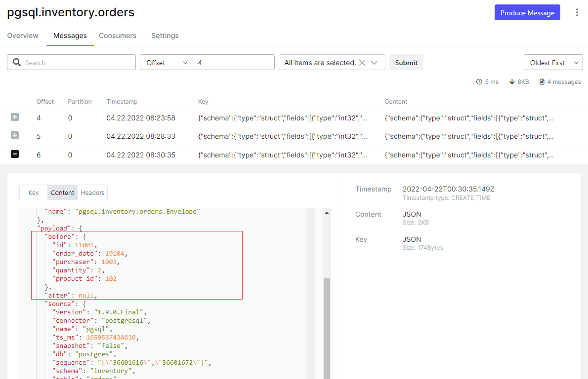Expand message row with offset 5
The height and width of the screenshot is (379, 588).
15,135
